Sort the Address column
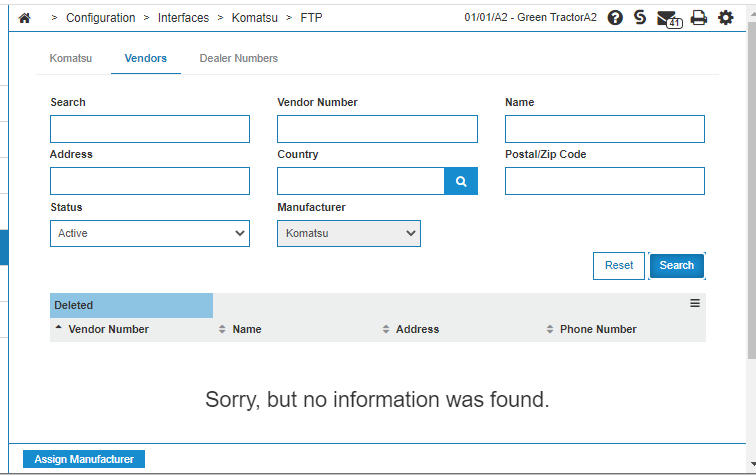Viewport: 756px width, 475px height. click(x=386, y=329)
